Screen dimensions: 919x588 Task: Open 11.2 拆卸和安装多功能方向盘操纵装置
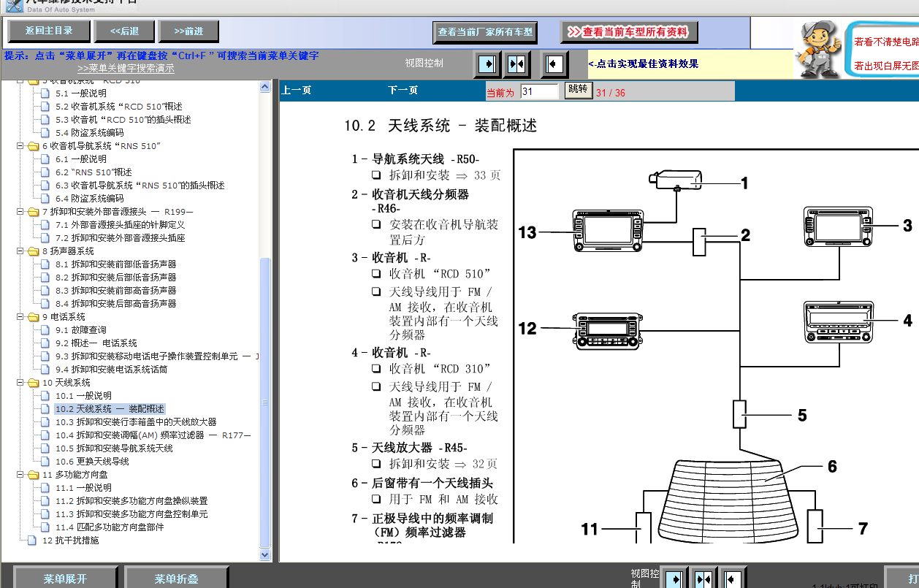pos(131,501)
